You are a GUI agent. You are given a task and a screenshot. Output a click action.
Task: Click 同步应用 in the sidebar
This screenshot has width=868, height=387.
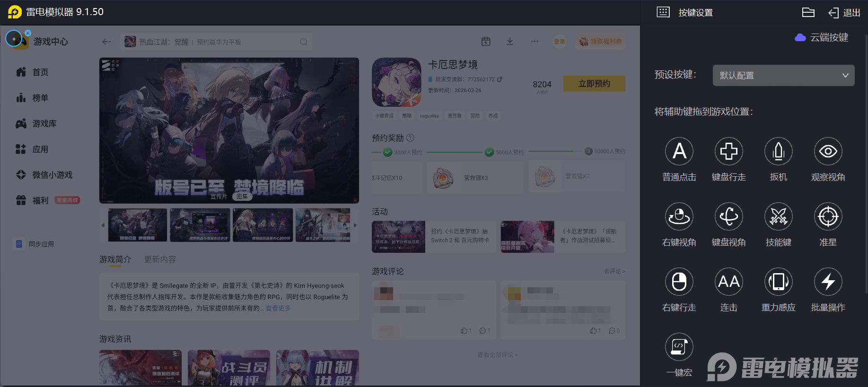pyautogui.click(x=35, y=244)
